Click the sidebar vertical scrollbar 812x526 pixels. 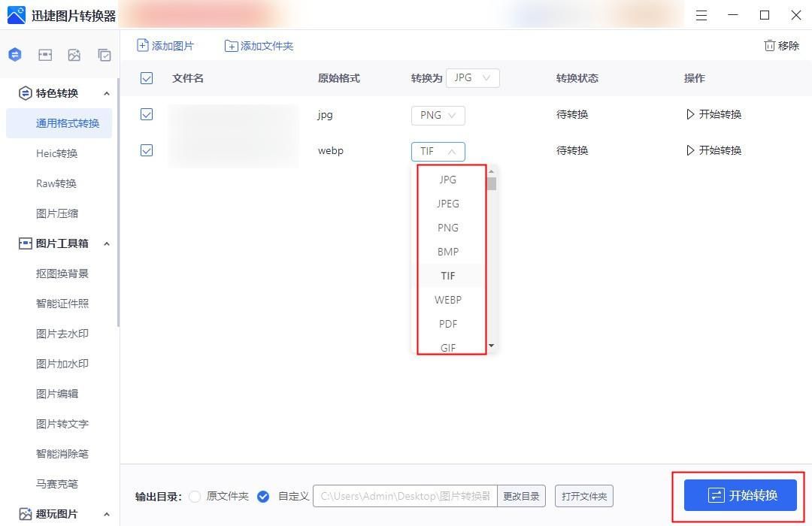click(x=119, y=202)
